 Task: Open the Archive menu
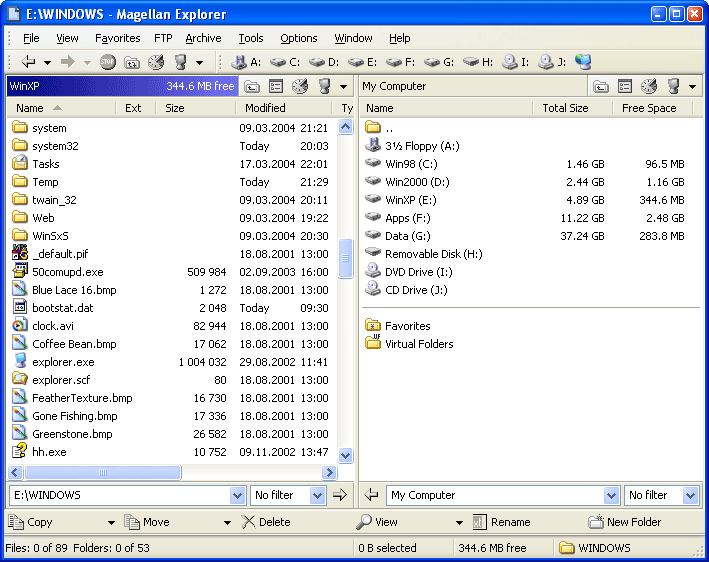tap(203, 38)
